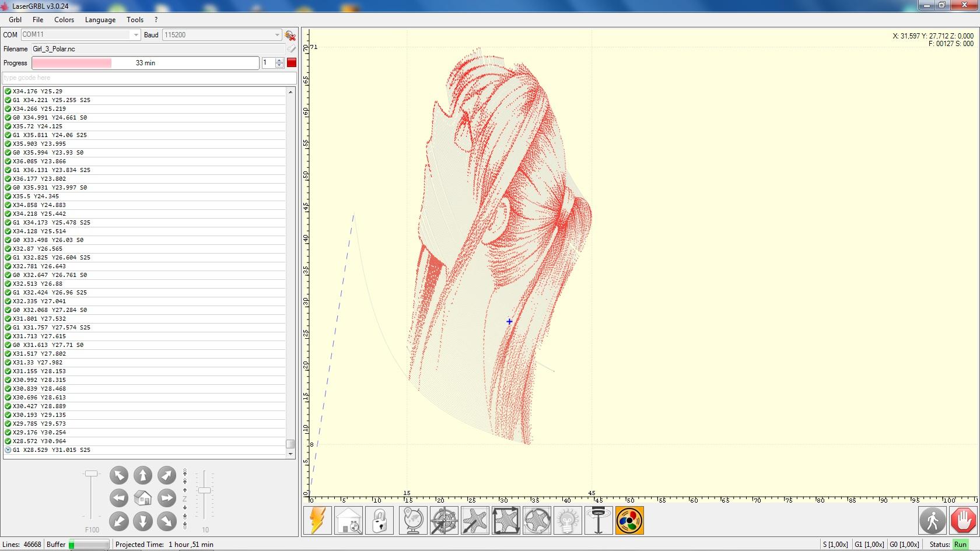Click the F100 jog speed slider handle
The width and height of the screenshot is (980, 551).
92,473
